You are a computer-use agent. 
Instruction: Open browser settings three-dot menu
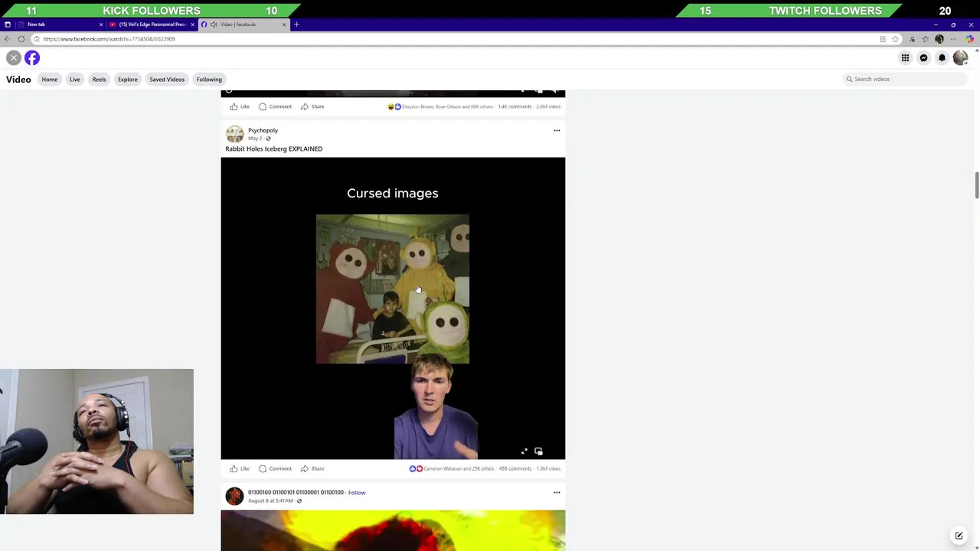click(953, 39)
